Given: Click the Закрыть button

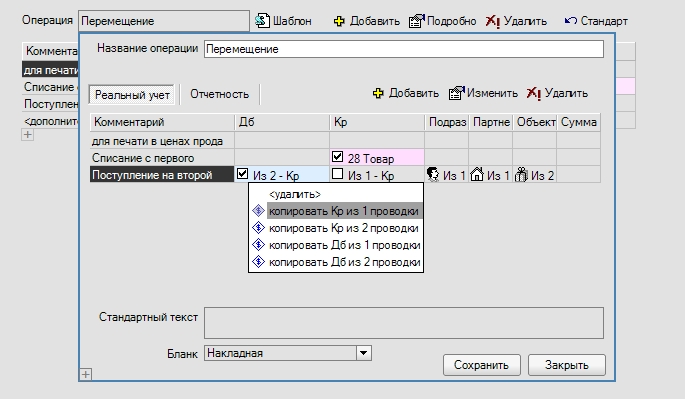Looking at the screenshot, I should click(x=567, y=365).
